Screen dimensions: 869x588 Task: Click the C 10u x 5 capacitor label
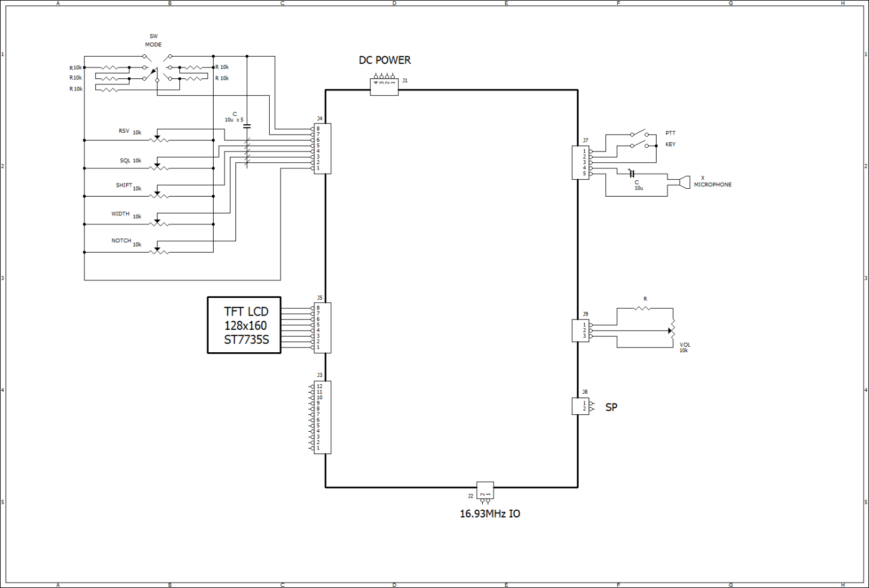tap(234, 117)
